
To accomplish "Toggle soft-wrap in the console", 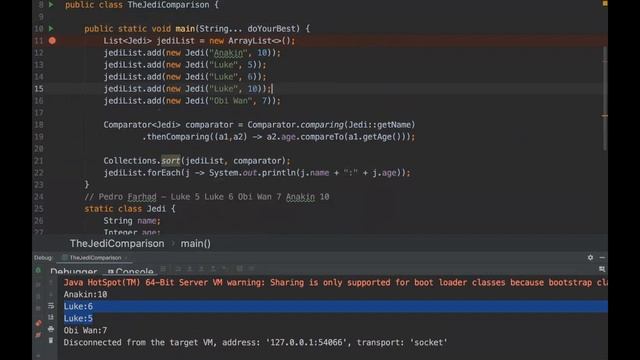I will (x=51, y=305).
